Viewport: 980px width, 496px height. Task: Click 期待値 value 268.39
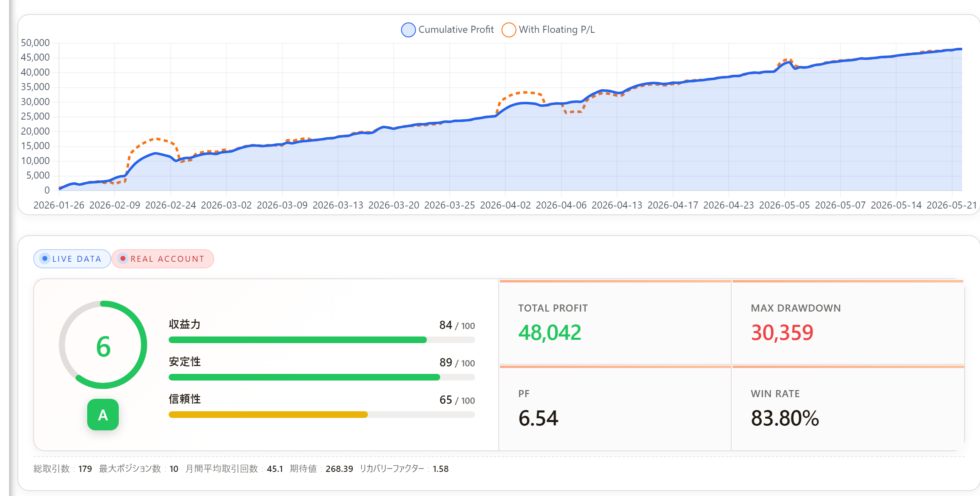pos(339,469)
